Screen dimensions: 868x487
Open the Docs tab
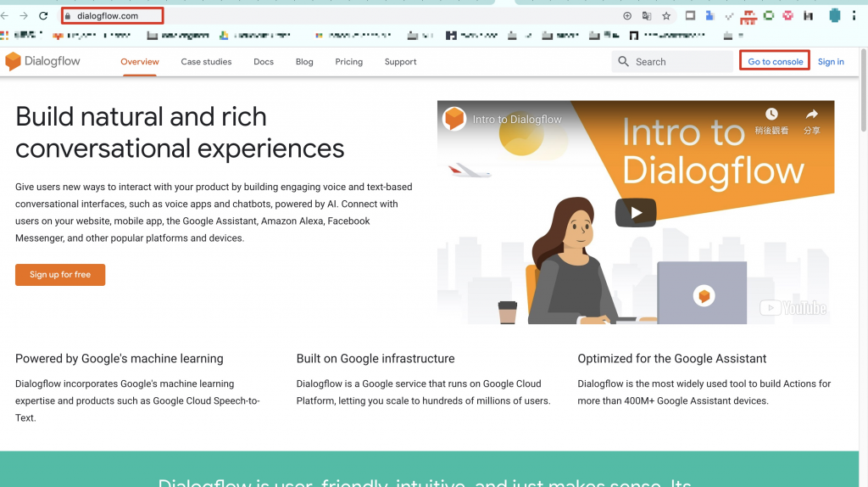[x=264, y=61]
